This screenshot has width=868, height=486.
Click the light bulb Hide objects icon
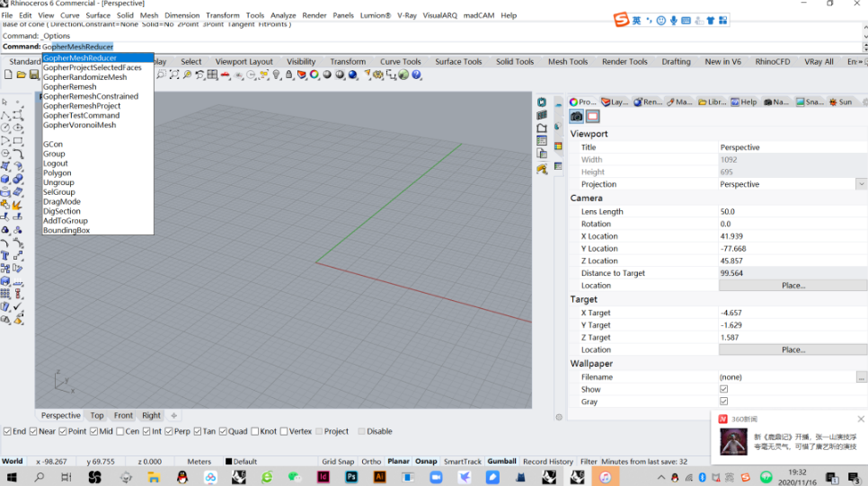pyautogui.click(x=276, y=75)
